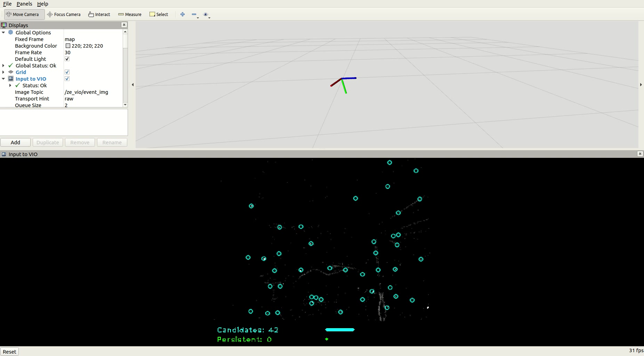Activate the Focus Camera tool
The image size is (644, 356).
64,15
